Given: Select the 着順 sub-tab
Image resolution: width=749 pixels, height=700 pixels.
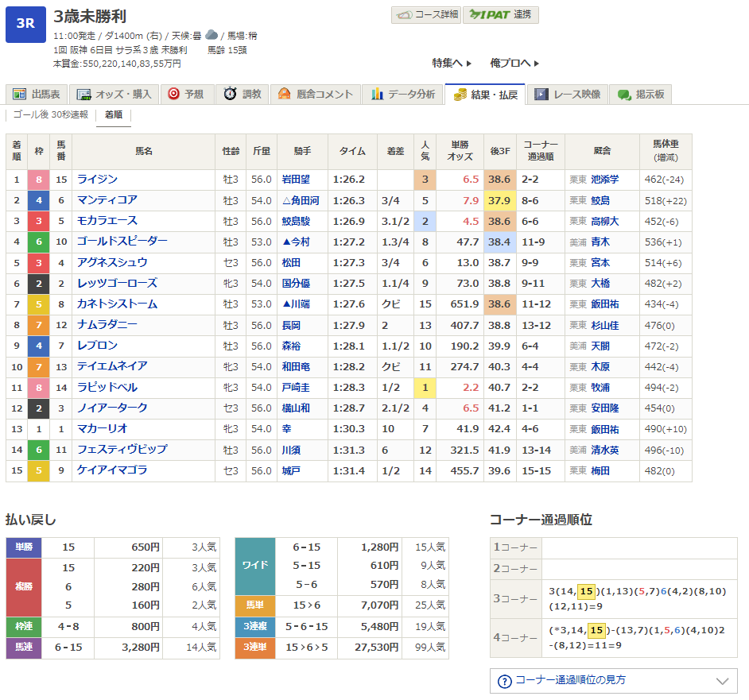Looking at the screenshot, I should coord(113,115).
